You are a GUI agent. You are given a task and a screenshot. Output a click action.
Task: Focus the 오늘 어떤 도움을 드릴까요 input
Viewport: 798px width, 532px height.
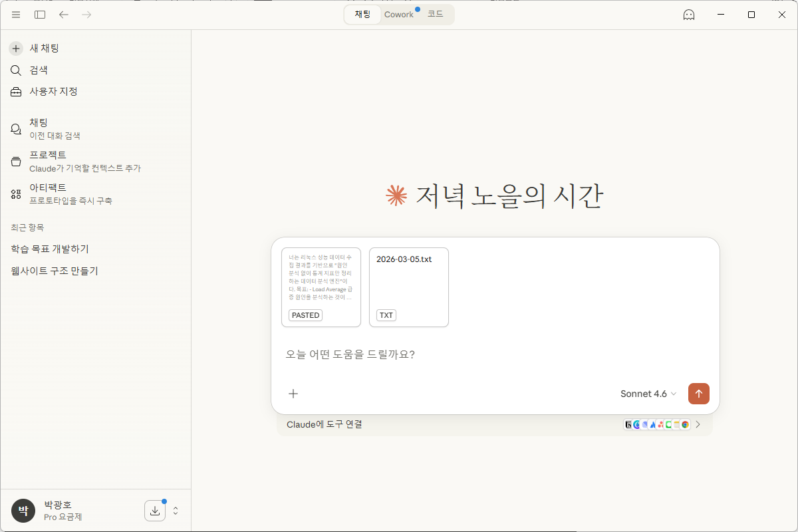(495, 354)
